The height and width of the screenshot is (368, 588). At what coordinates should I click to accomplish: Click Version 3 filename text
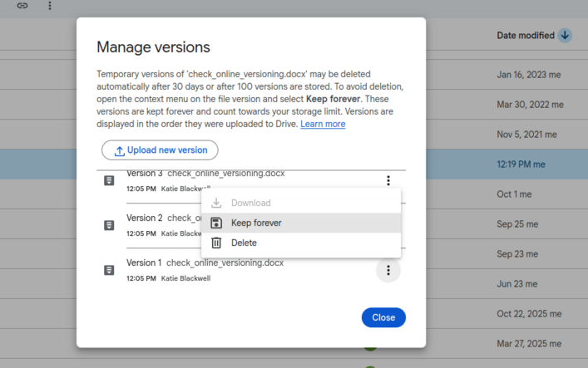tap(226, 174)
